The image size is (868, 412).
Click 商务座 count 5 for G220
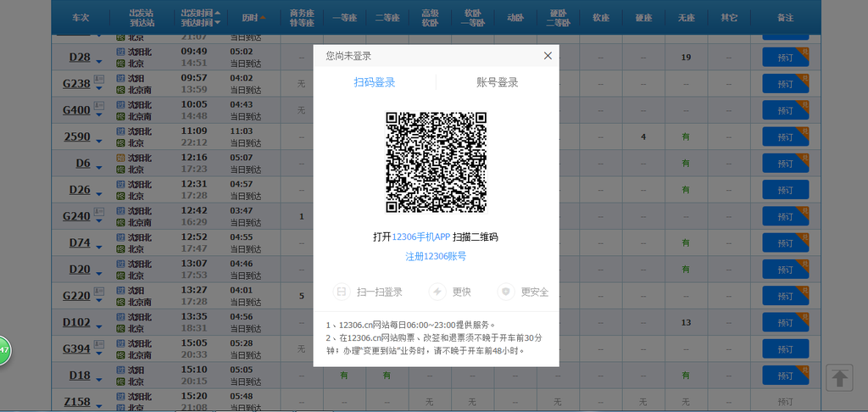[x=302, y=296]
